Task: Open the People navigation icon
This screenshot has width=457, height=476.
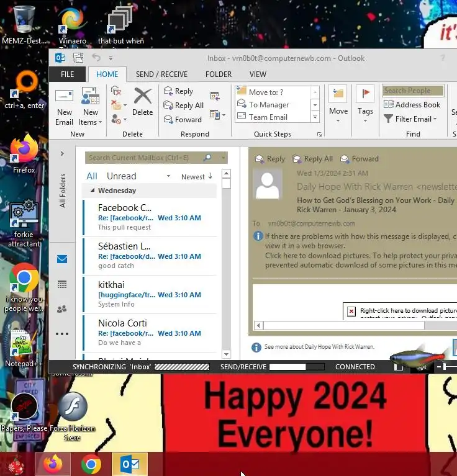Action: [62, 309]
